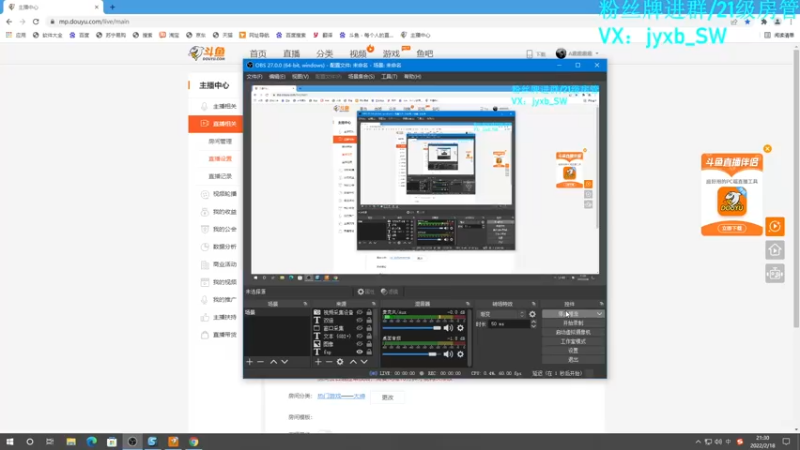
Task: Toggle visibility of 视频采集设备 source
Action: [x=360, y=312]
